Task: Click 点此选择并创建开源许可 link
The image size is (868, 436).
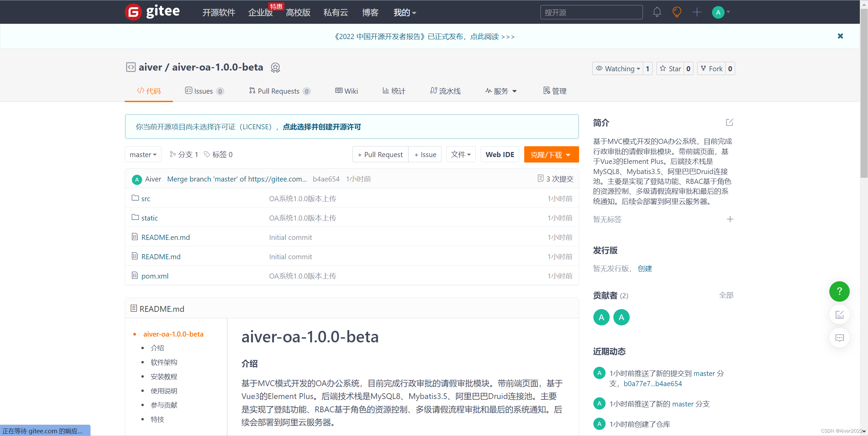Action: coord(321,127)
